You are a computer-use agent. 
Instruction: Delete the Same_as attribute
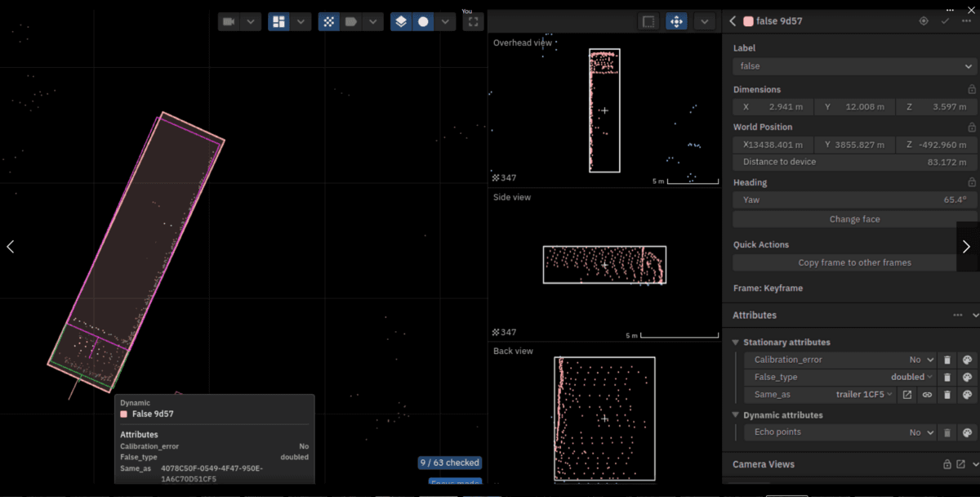[x=947, y=395]
